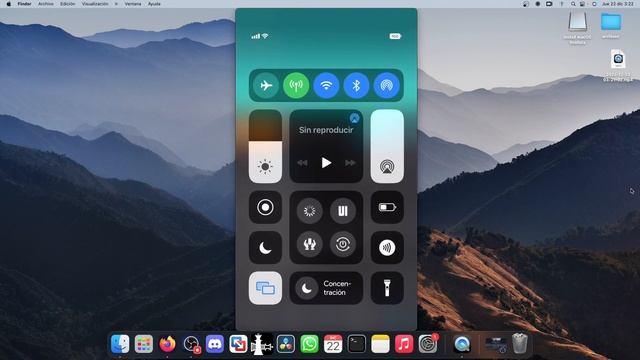Click the screen recording indicator in menu bar
Viewport: 640px width, 360px height.
tap(538, 4)
